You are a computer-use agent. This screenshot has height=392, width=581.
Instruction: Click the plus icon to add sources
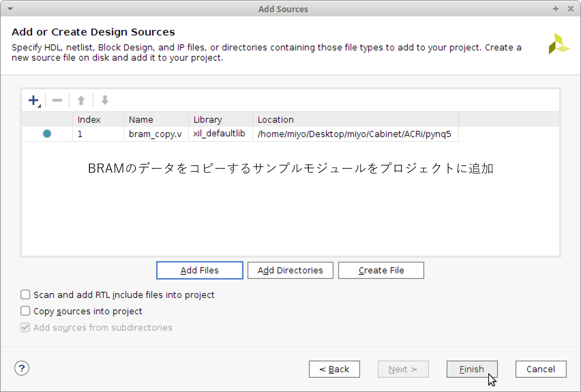[34, 101]
